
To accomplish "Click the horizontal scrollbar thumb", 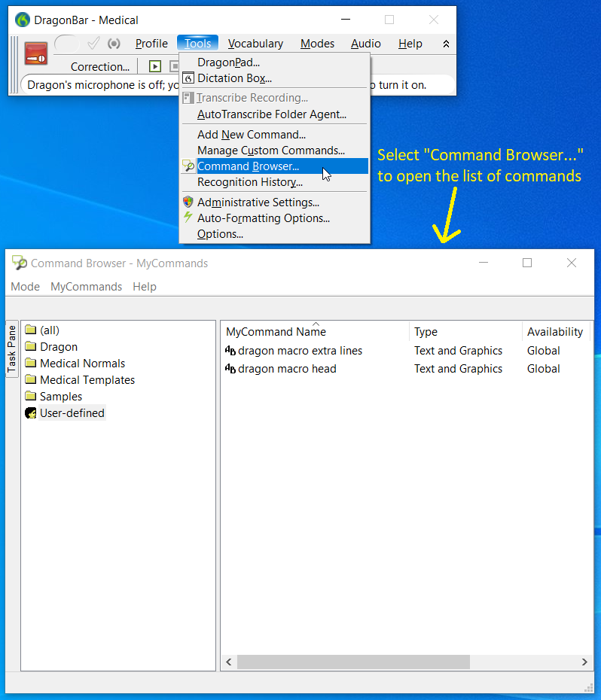I will coord(353,662).
